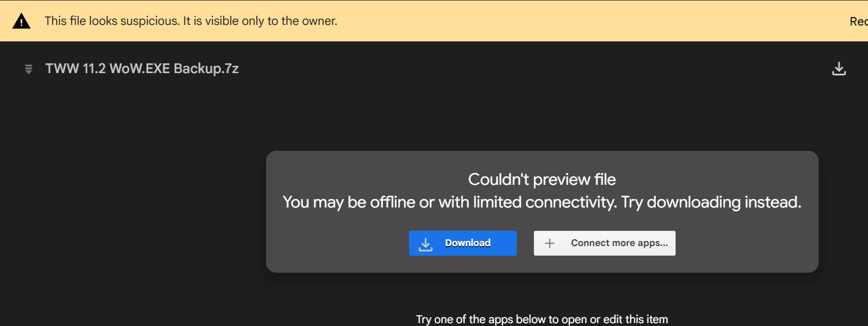Screen dimensions: 868x326
Task: Open the Connect more apps option
Action: [618, 243]
